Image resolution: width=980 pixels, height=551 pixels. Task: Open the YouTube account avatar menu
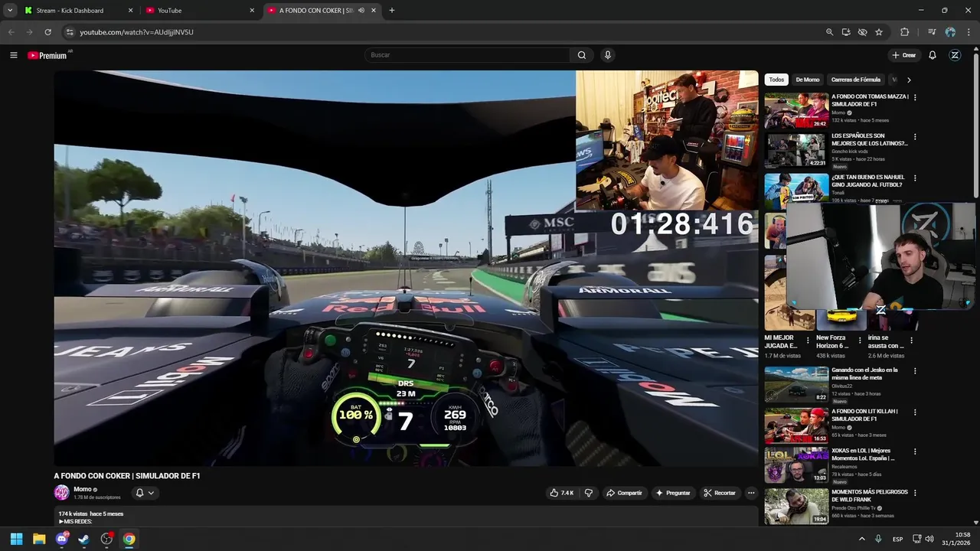pos(955,55)
